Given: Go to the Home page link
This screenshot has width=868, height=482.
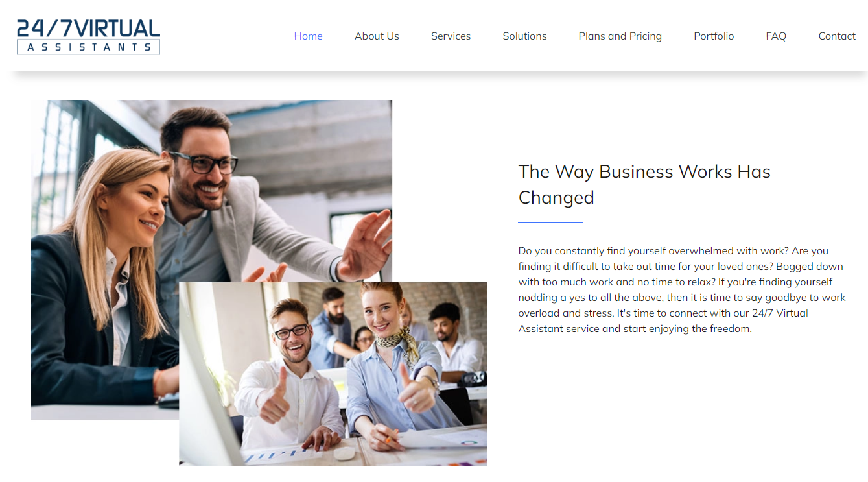Looking at the screenshot, I should coord(308,36).
